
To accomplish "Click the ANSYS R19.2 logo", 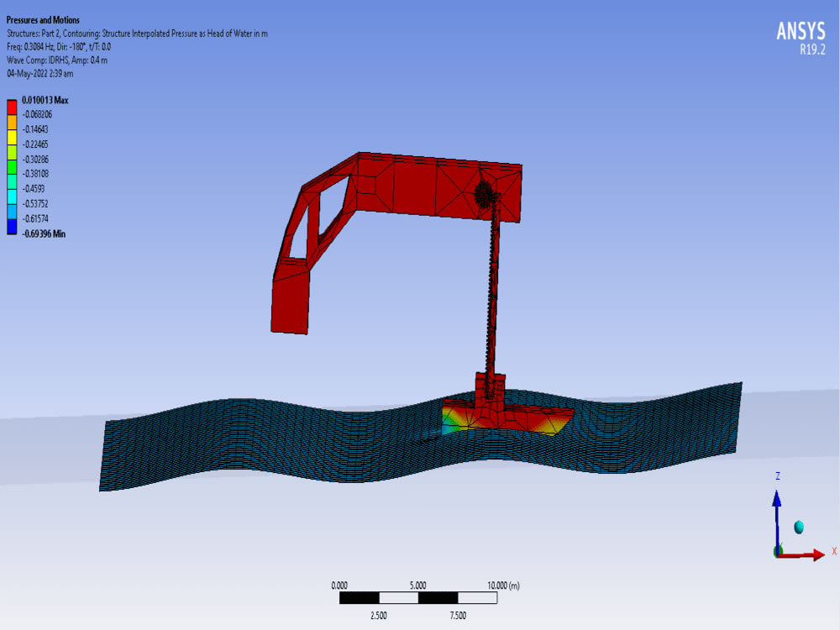I will point(800,37).
